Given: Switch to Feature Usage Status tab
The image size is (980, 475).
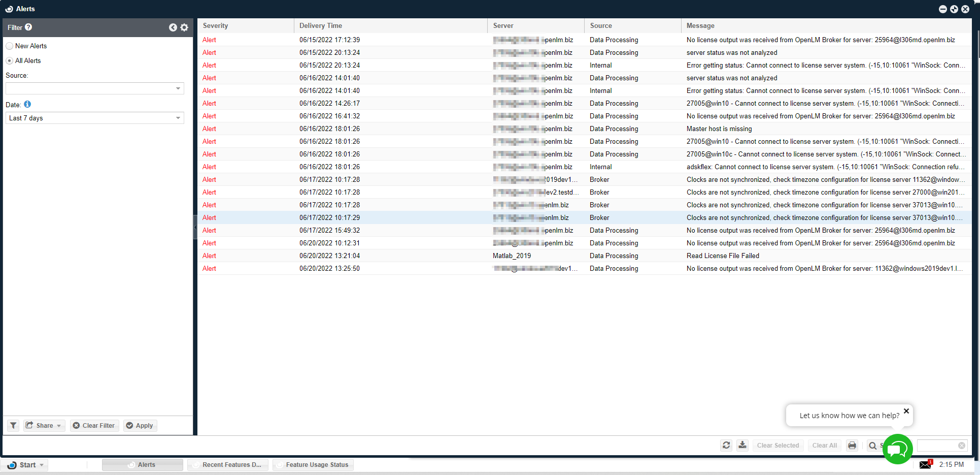Looking at the screenshot, I should [313, 465].
